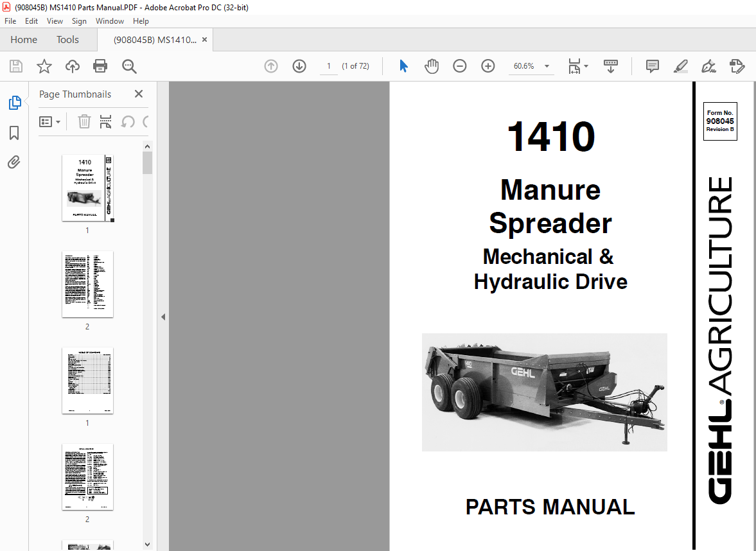Click the Save file icon
This screenshot has width=756, height=551.
16,66
